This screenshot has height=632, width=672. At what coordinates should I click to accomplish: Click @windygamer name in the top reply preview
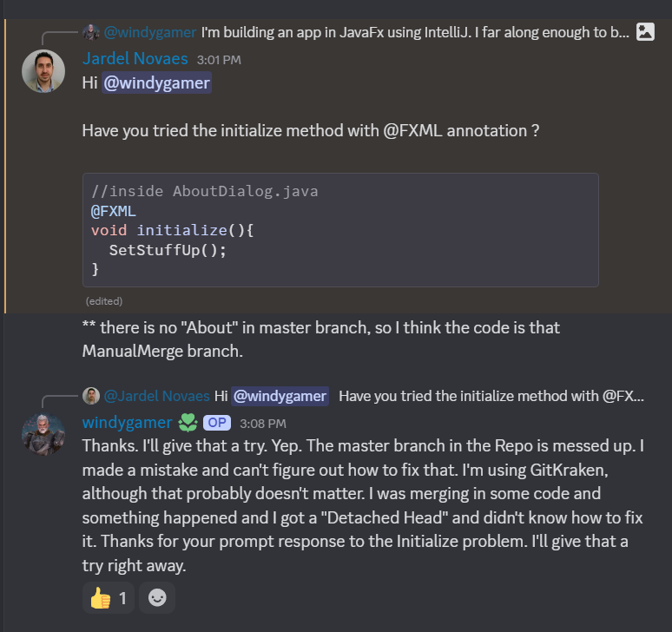click(150, 33)
